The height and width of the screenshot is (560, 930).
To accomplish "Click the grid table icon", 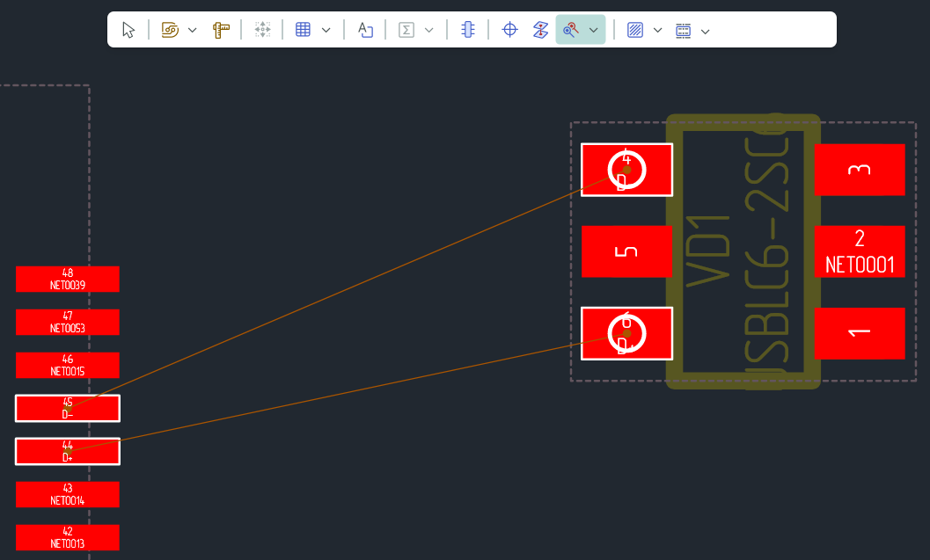I will [x=303, y=30].
